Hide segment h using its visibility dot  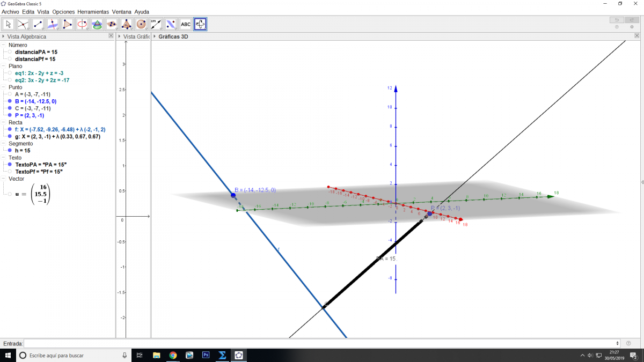(10, 151)
